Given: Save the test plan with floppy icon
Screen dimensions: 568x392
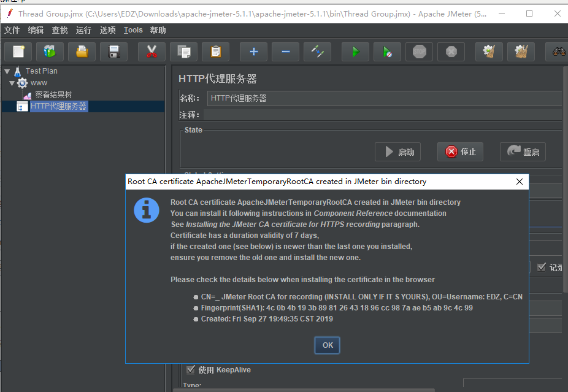Looking at the screenshot, I should [x=113, y=52].
